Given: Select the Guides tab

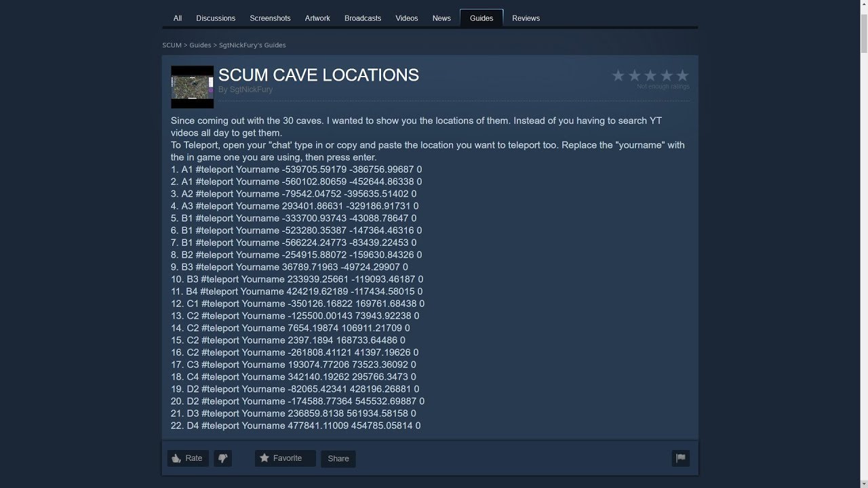Looking at the screenshot, I should pos(481,18).
